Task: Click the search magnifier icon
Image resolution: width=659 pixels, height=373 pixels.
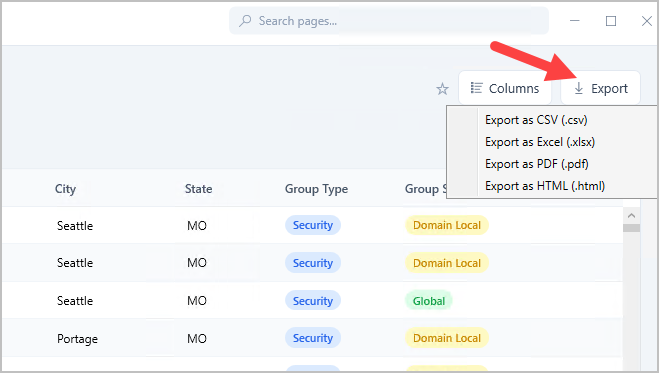Action: pyautogui.click(x=245, y=21)
